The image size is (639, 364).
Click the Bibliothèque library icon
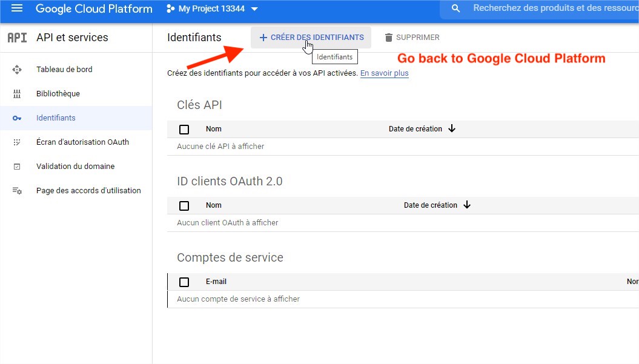17,94
